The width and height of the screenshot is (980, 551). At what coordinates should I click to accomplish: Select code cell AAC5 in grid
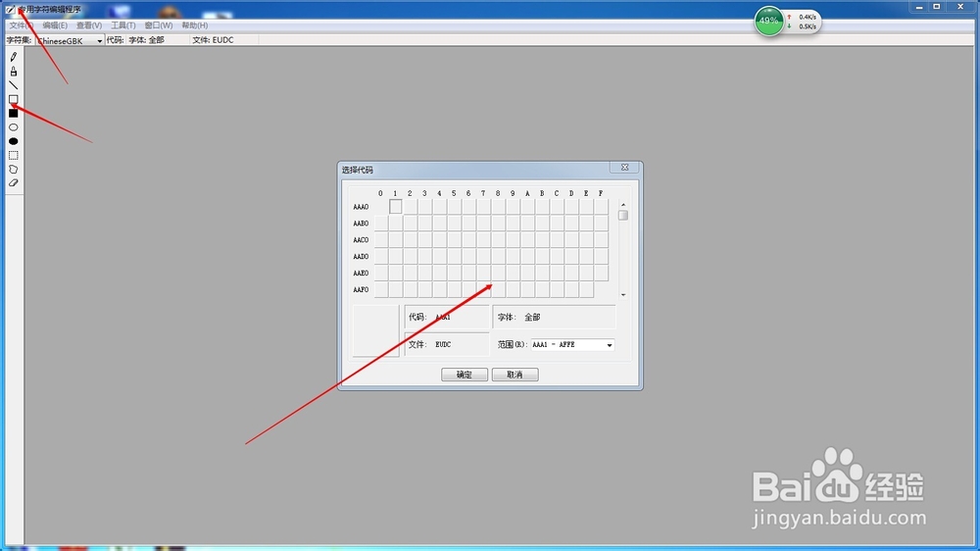[455, 239]
